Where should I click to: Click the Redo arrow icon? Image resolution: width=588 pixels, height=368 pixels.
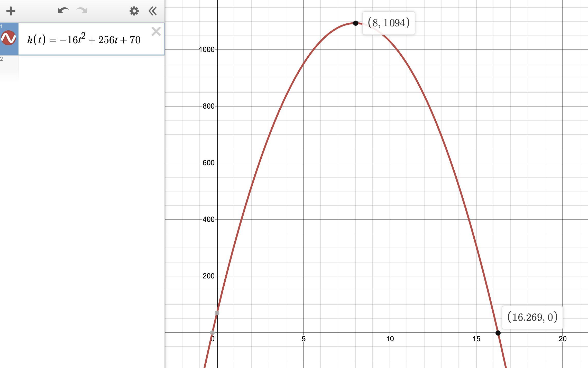pos(82,11)
